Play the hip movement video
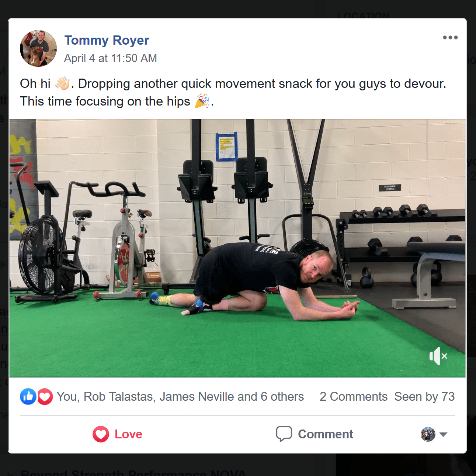476x476 pixels. pos(237,248)
